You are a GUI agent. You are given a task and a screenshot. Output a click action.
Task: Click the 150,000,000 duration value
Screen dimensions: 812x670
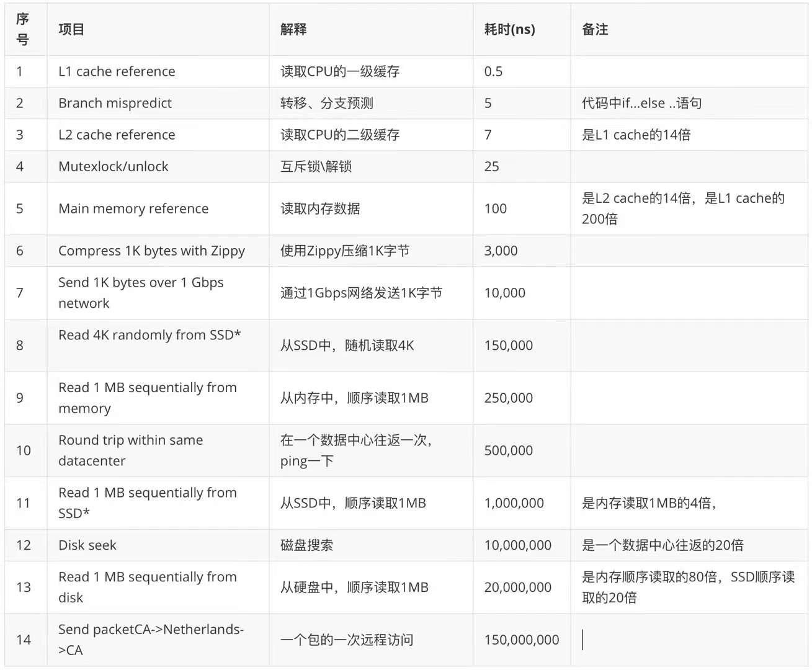coord(522,640)
